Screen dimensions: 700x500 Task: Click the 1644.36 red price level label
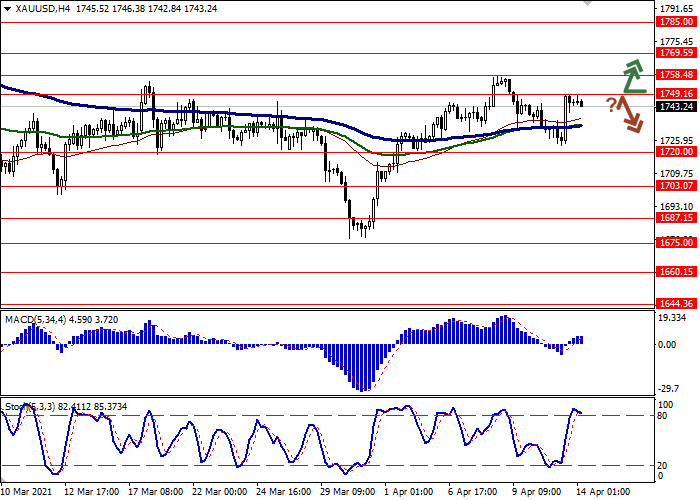click(x=676, y=304)
